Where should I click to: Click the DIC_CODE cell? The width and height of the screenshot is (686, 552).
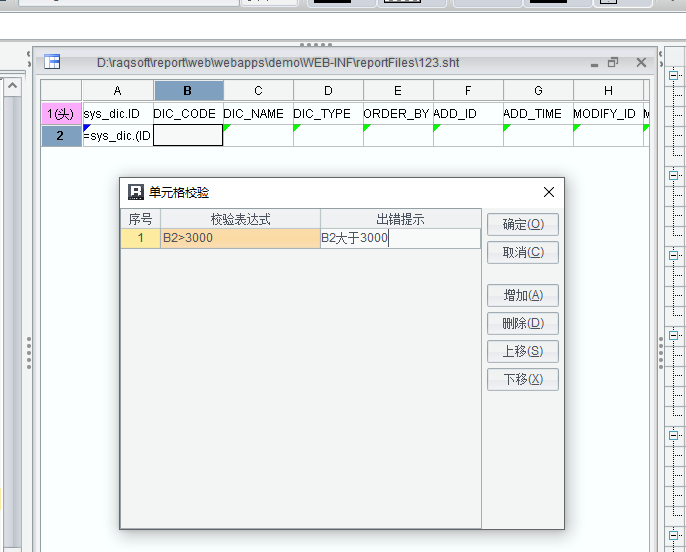coord(188,114)
